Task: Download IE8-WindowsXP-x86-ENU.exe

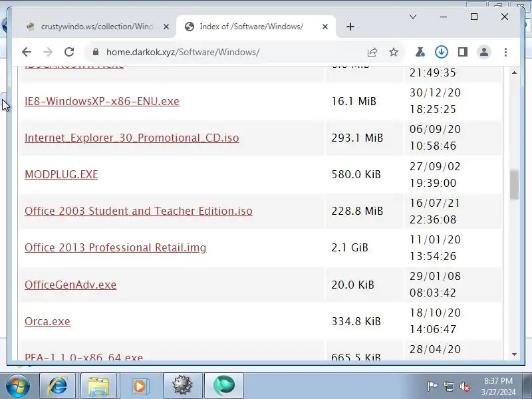Action: pyautogui.click(x=102, y=102)
